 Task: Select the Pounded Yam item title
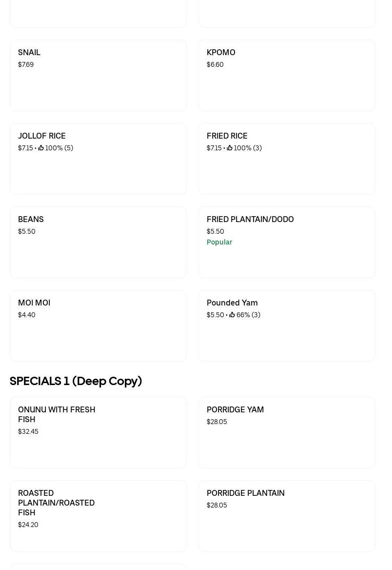click(232, 303)
